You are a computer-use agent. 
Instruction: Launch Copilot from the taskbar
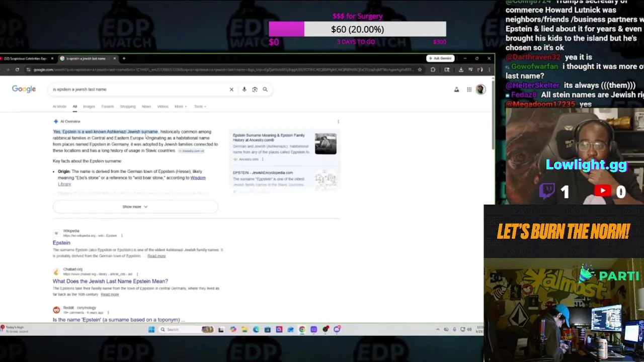233,329
